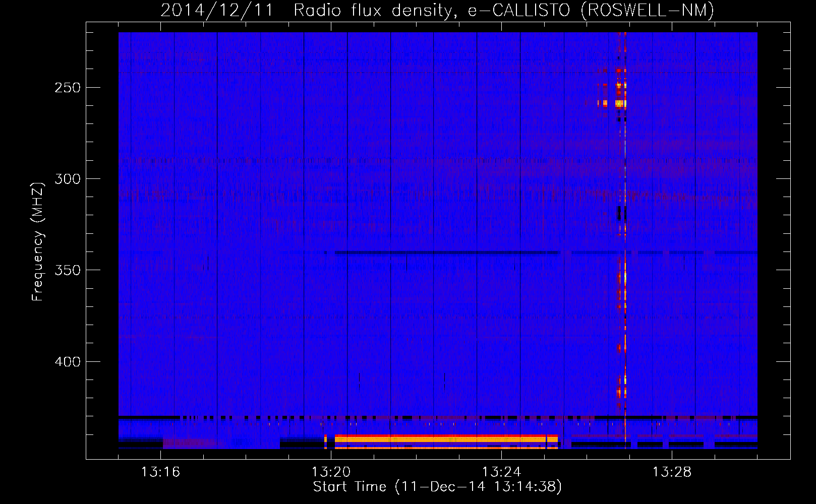The image size is (816, 504).
Task: Click the 13:20 time axis label
Action: 331,472
